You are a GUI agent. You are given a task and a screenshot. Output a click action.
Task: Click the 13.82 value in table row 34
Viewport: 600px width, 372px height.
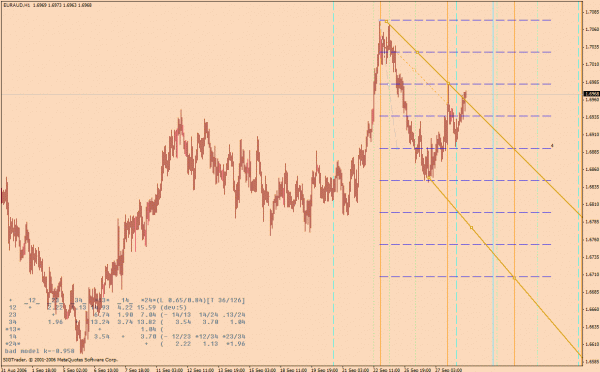148,322
